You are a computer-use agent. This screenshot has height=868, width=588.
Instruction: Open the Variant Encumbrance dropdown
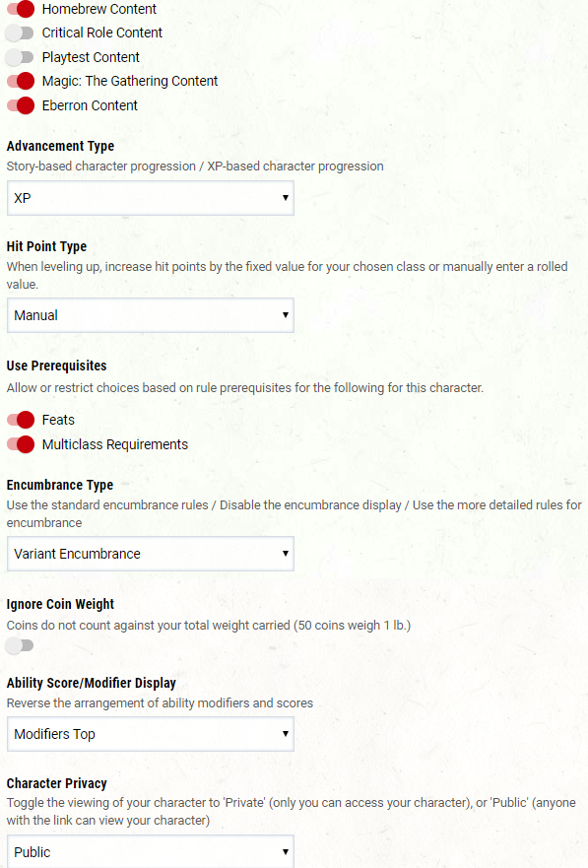[x=151, y=554]
